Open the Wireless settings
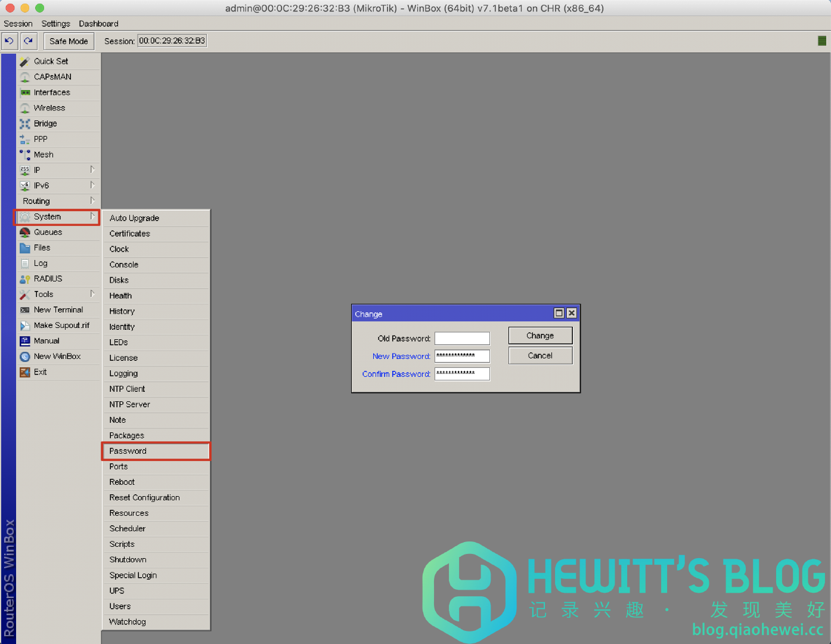Image resolution: width=831 pixels, height=644 pixels. [x=50, y=108]
